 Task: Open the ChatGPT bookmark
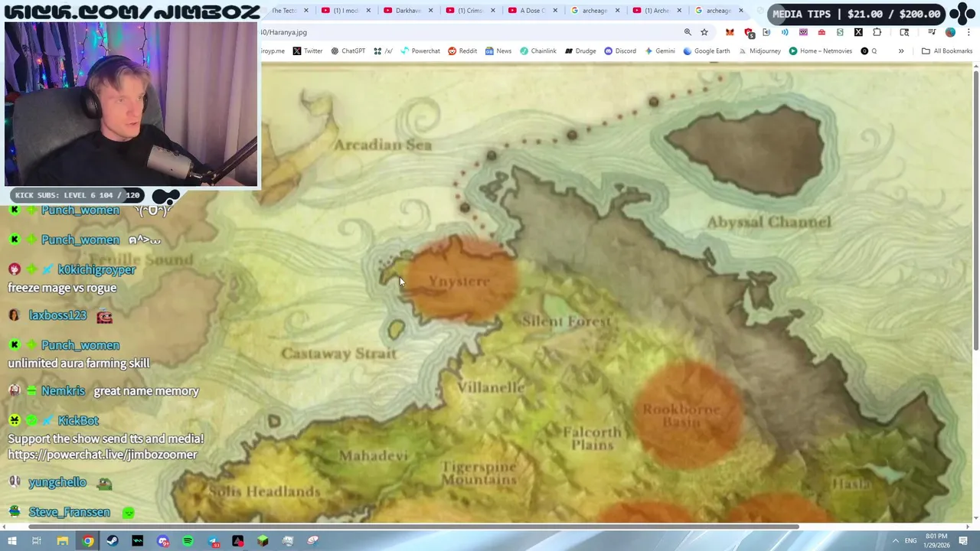[348, 51]
